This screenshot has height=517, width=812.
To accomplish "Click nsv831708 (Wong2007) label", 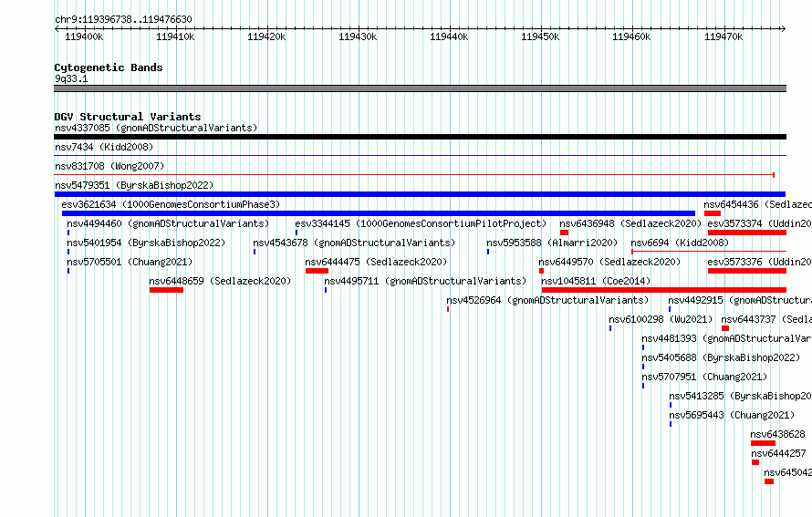I will point(109,166).
